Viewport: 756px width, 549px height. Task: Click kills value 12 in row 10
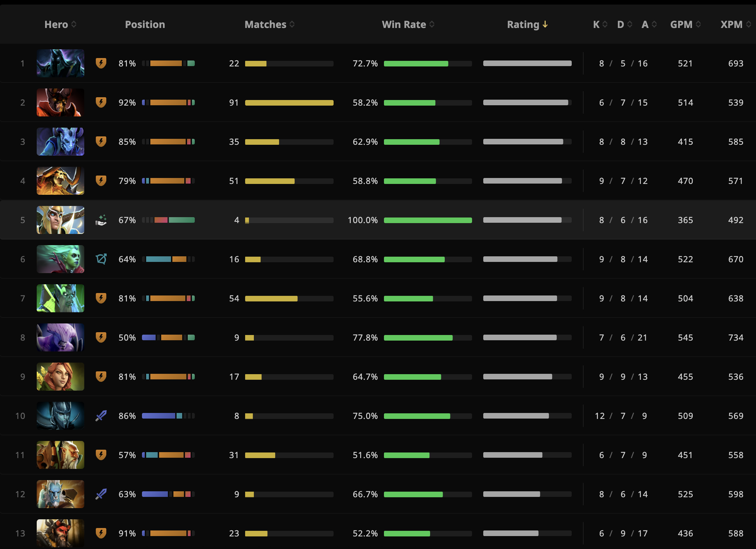(600, 416)
